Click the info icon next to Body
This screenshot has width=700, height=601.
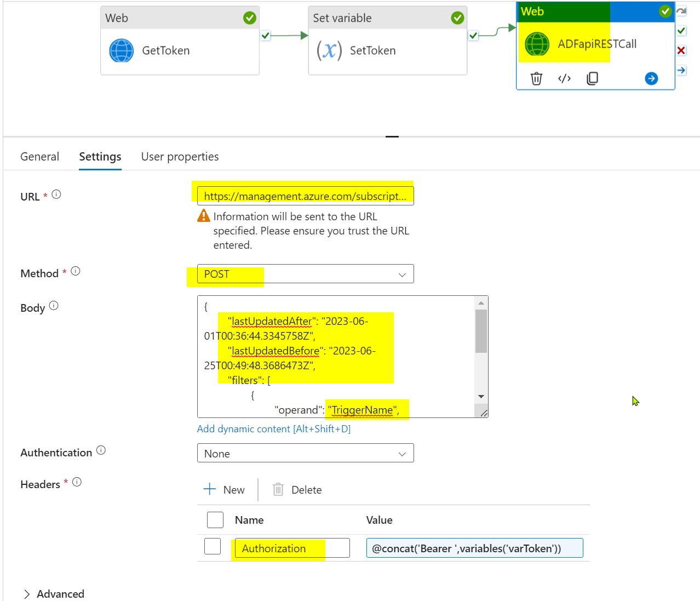tap(54, 305)
